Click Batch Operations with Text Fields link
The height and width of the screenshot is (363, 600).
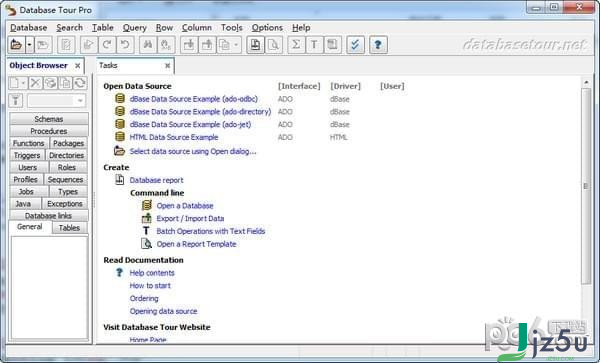click(x=211, y=231)
